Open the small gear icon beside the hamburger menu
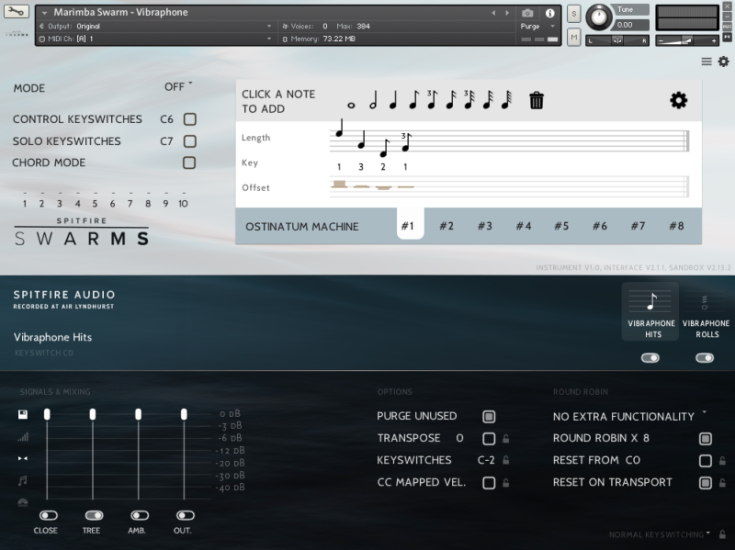Screen dimensions: 735x550 click(724, 61)
